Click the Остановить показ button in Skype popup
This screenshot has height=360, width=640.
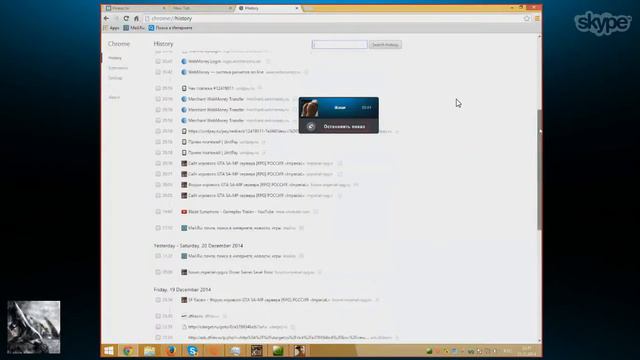tap(344, 127)
